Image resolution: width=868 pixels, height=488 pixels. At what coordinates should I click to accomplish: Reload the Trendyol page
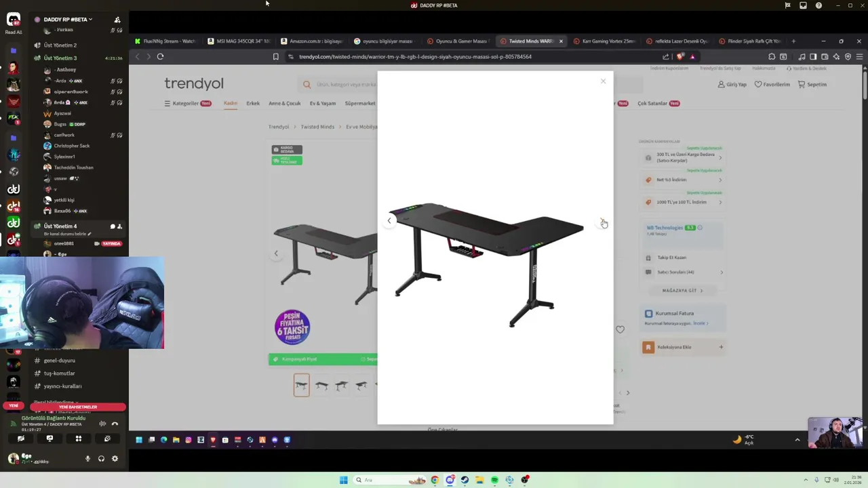[160, 57]
